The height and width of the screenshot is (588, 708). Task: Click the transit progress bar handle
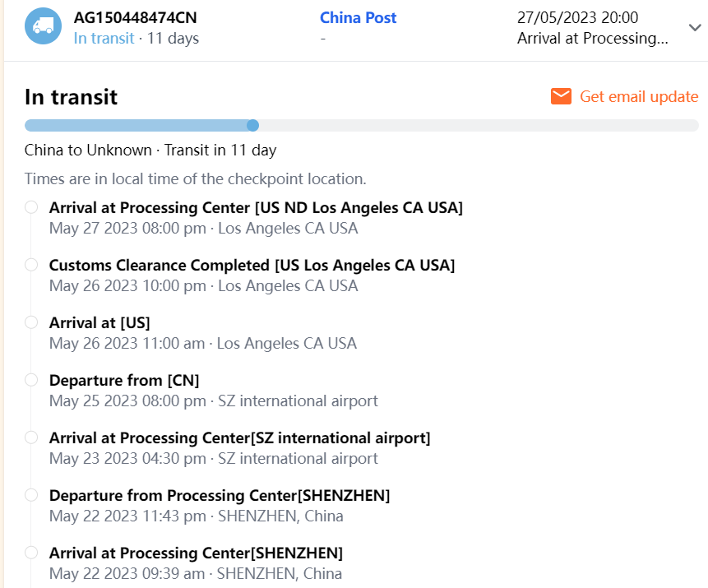click(x=253, y=126)
